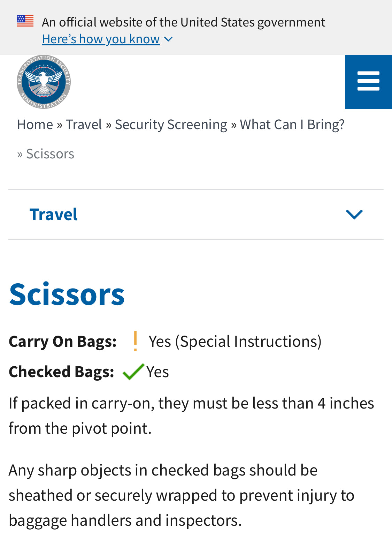Click the "Checked Bags:" label
This screenshot has height=546, width=392.
tap(61, 372)
